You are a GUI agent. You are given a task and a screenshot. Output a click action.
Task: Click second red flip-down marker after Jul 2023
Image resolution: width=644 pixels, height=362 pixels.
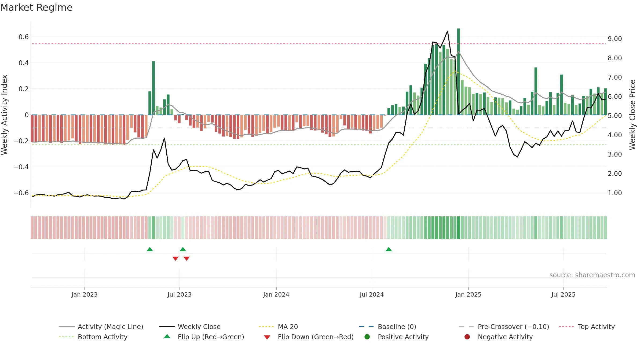tap(186, 258)
